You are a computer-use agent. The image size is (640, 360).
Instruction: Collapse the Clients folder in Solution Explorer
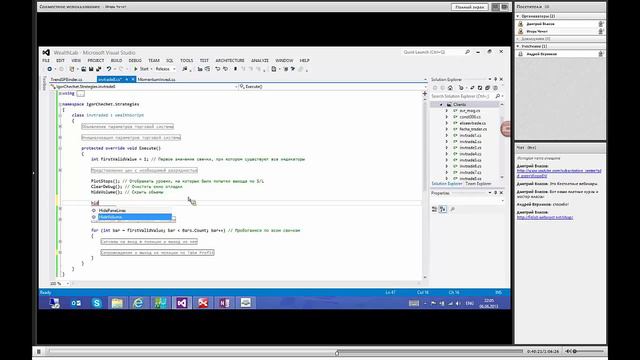[x=441, y=104]
